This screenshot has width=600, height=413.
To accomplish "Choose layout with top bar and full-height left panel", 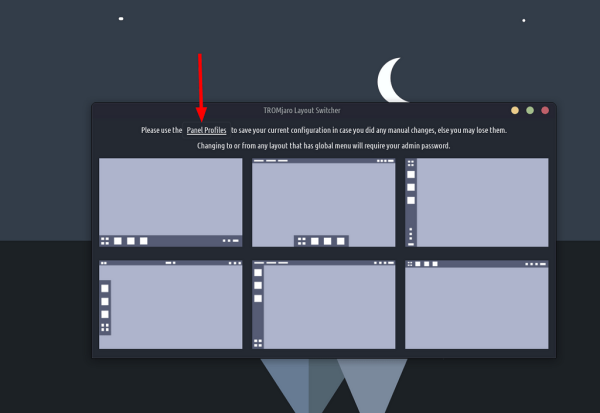I will [x=324, y=305].
